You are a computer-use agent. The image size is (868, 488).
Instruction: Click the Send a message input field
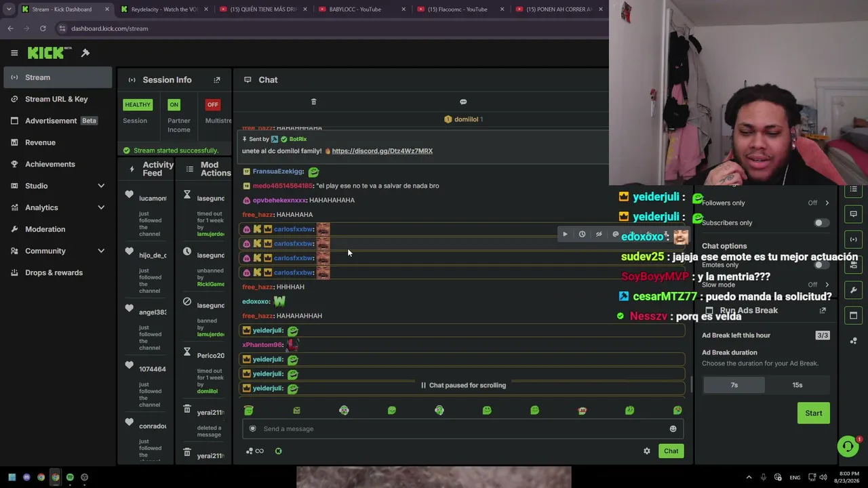463,428
